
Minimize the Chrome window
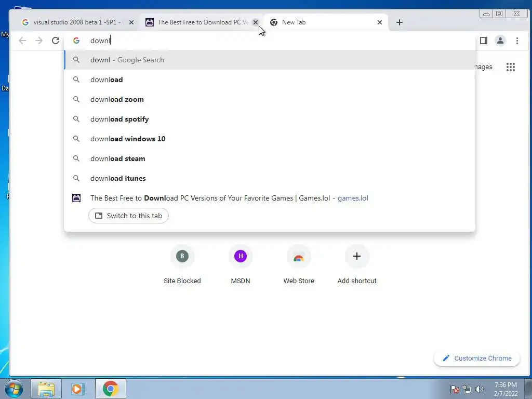pos(486,14)
